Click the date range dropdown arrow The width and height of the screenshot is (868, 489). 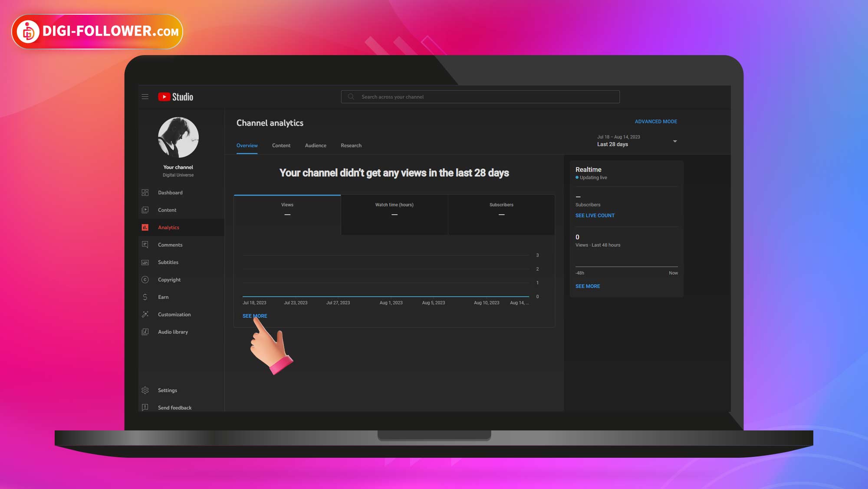coord(675,141)
